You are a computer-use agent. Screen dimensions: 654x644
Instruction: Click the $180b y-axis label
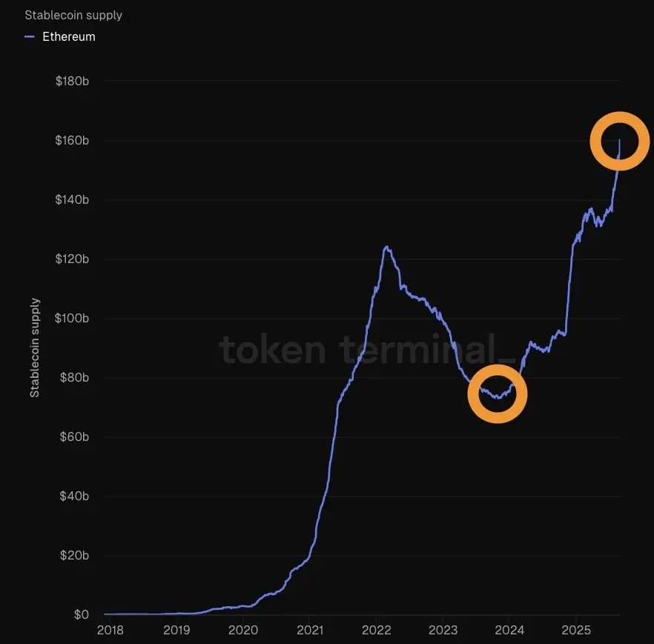point(72,81)
